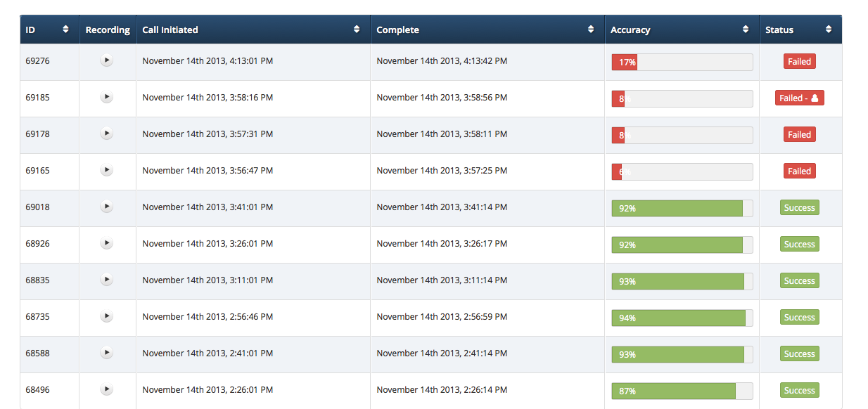Click the Failed badge with user icon
868x409 pixels.
[x=799, y=98]
